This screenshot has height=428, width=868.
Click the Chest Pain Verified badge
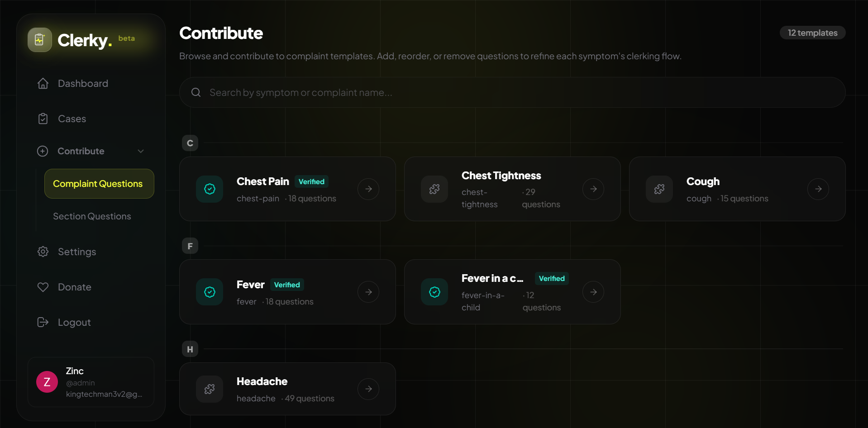pos(311,181)
